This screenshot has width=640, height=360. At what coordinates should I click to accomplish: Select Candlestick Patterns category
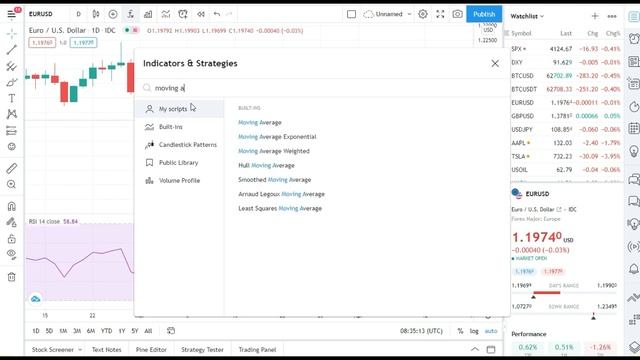tap(180, 145)
